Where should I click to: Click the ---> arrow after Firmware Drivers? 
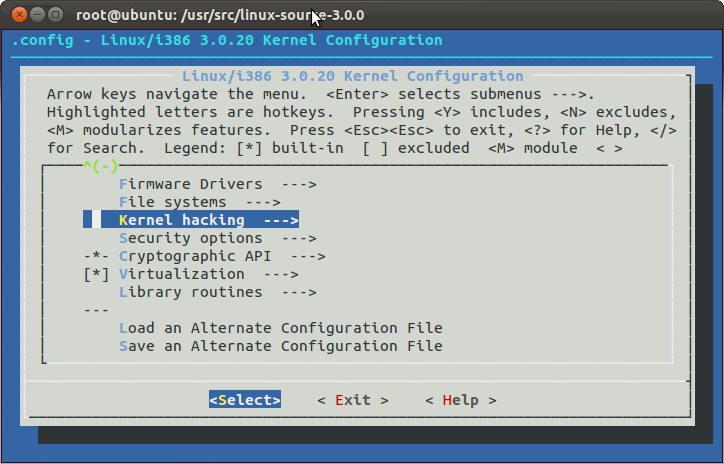click(299, 184)
